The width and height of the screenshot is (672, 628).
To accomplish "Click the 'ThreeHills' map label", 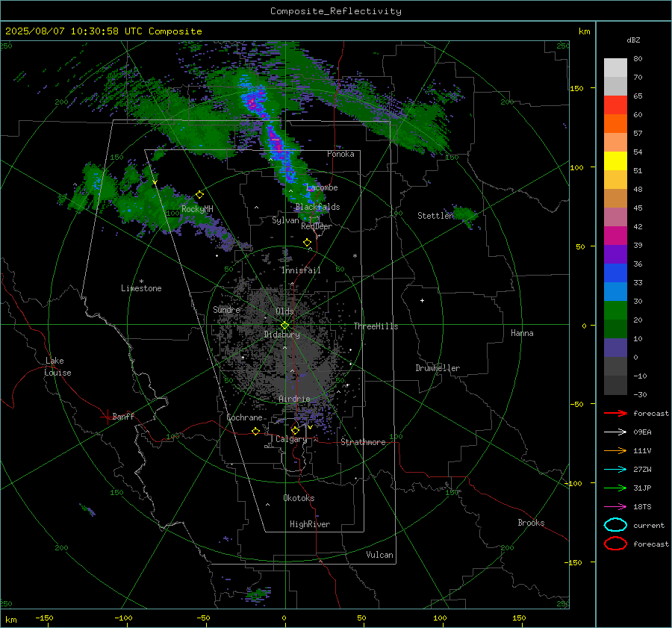I will [x=376, y=326].
